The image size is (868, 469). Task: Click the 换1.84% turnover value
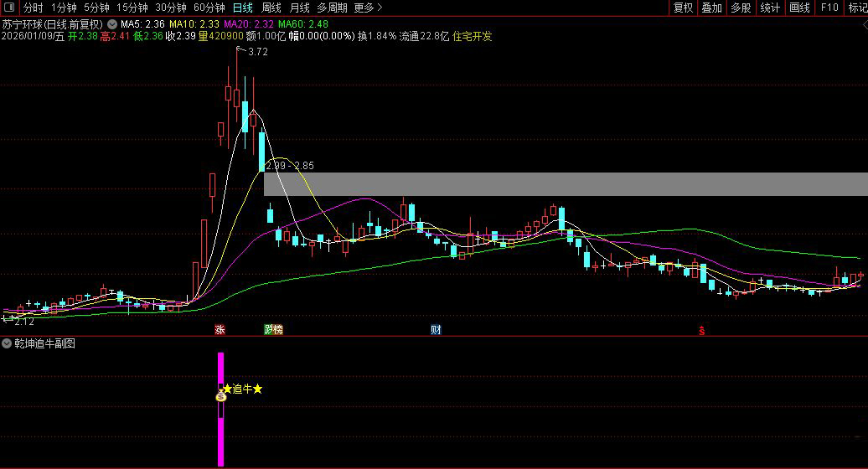tap(377, 37)
